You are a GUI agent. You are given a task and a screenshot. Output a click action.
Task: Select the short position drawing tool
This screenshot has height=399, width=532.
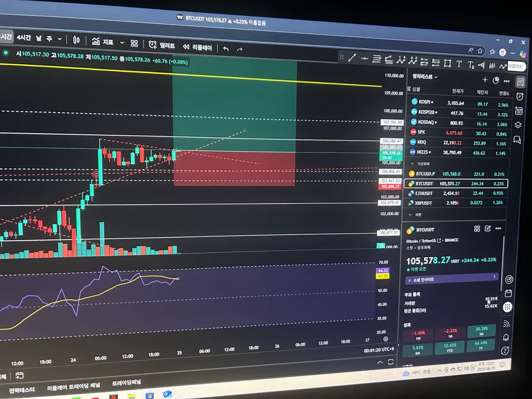pyautogui.click(x=436, y=63)
